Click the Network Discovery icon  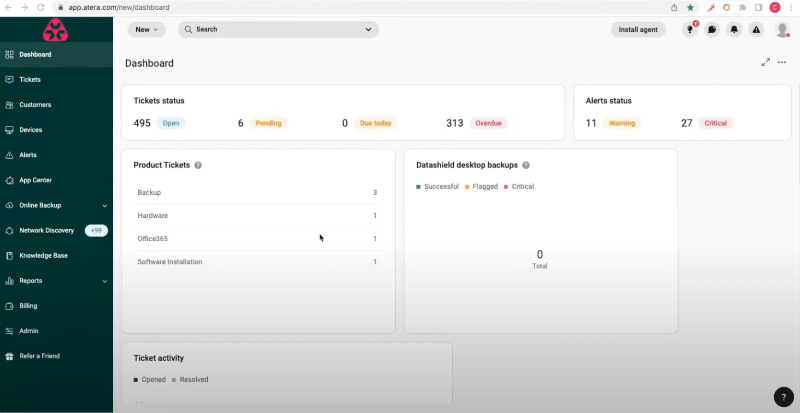click(9, 231)
